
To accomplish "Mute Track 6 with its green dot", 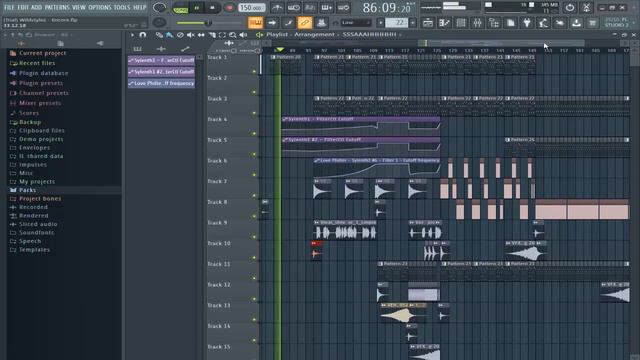I will (254, 175).
